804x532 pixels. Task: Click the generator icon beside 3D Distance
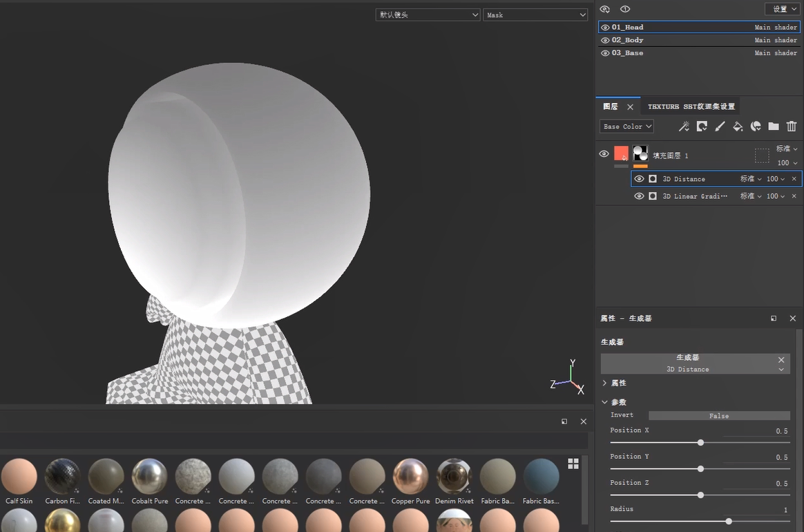[653, 179]
